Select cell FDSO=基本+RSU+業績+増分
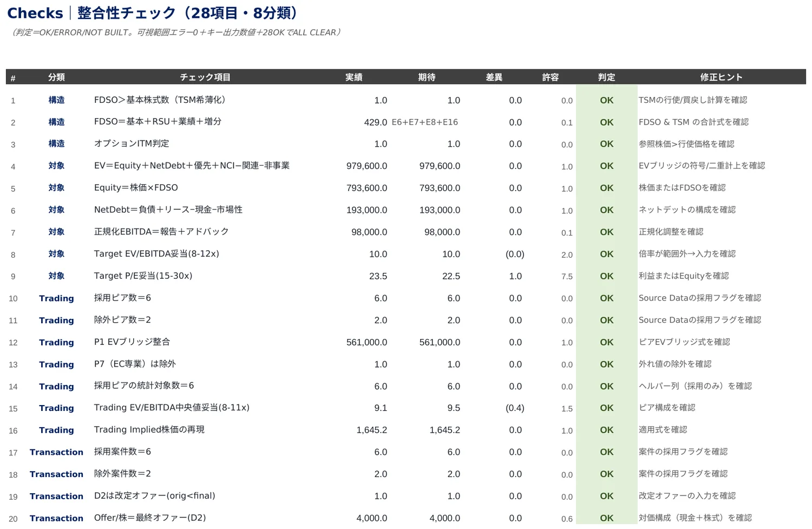The width and height of the screenshot is (812, 529). tap(158, 122)
